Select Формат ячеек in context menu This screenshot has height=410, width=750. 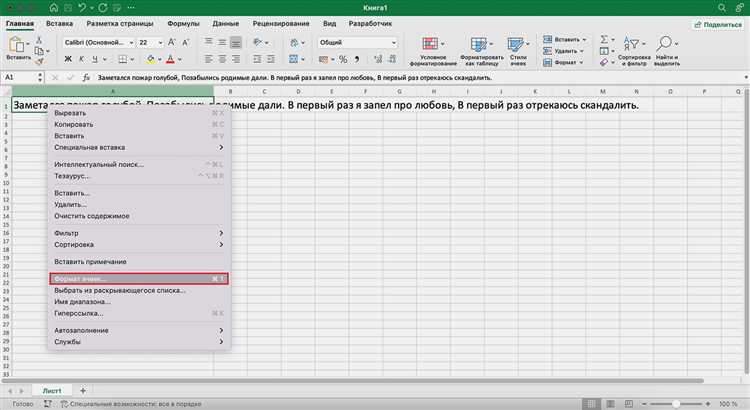(139, 278)
